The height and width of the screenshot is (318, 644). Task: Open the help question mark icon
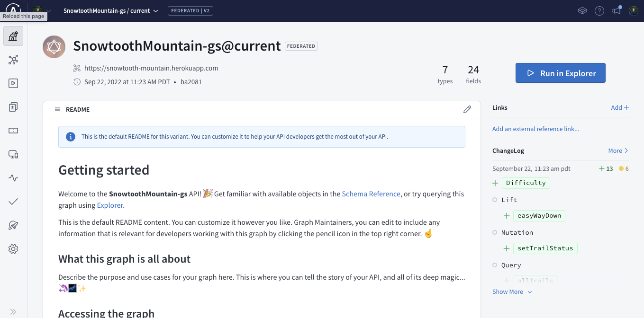599,10
